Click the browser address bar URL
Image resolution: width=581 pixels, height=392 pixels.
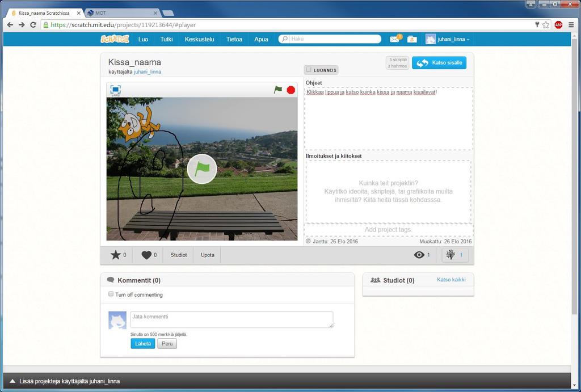click(123, 25)
